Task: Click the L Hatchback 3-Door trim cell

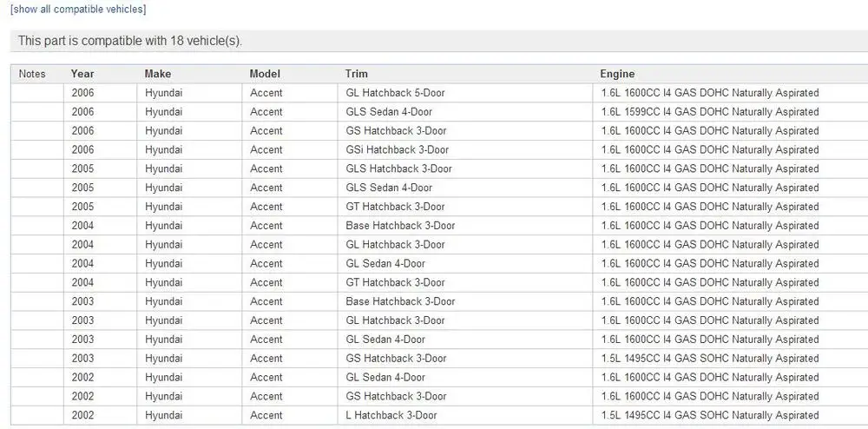Action: coord(465,415)
